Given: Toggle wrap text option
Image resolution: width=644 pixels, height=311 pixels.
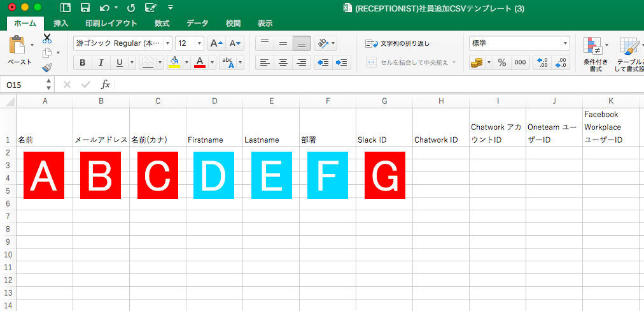Looking at the screenshot, I should [x=398, y=43].
